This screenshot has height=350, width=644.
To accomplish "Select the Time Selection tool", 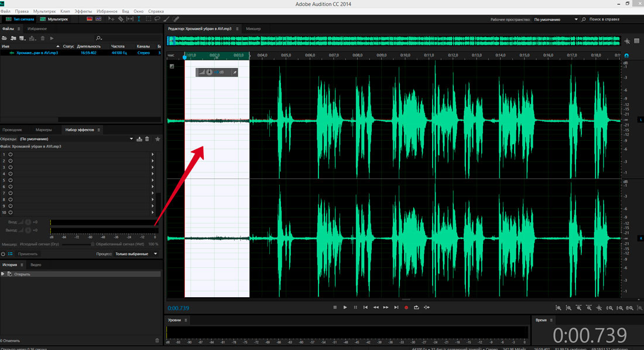I will (x=139, y=19).
